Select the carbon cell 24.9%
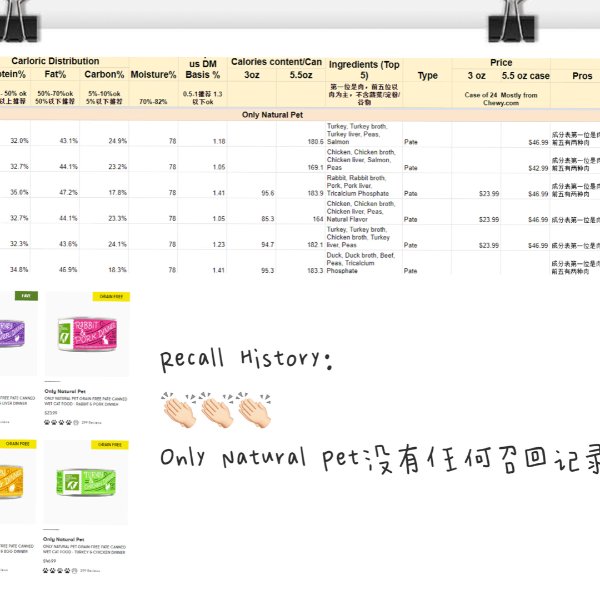Image resolution: width=600 pixels, height=600 pixels. point(104,134)
